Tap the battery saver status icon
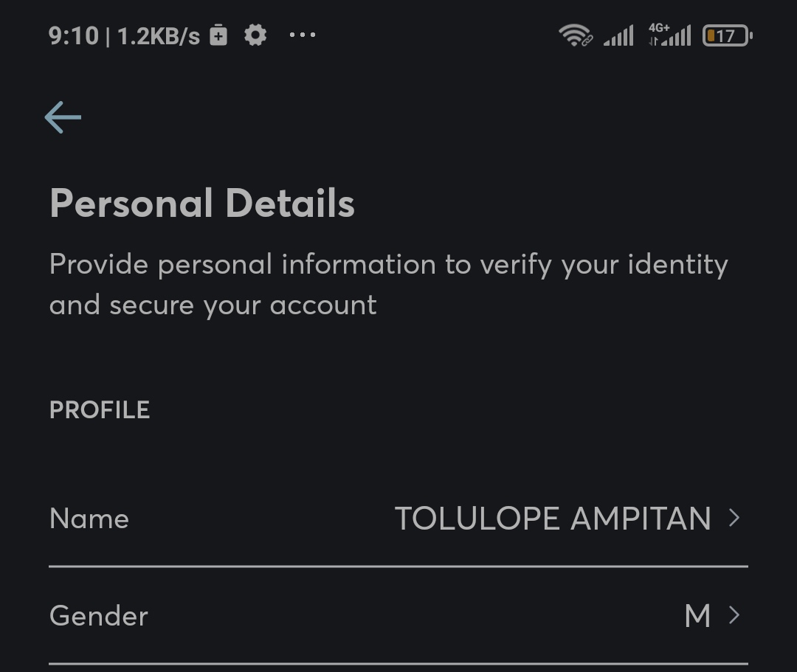 click(218, 35)
